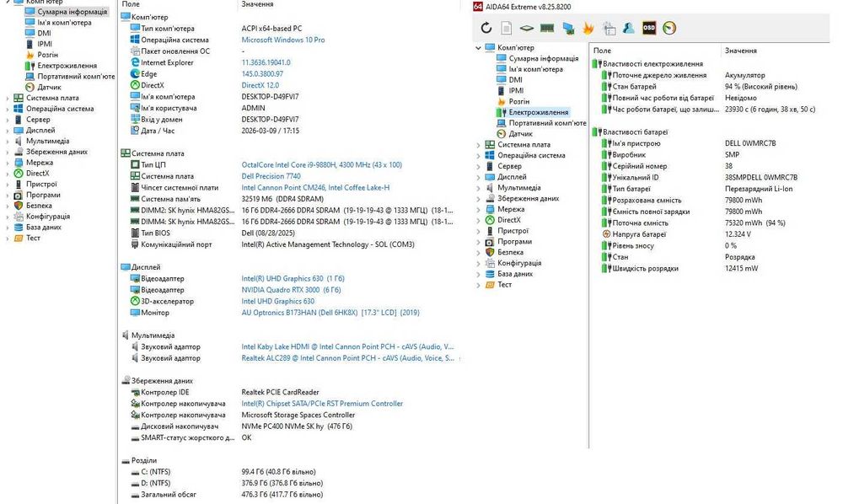This screenshot has height=504, width=843.
Task: Expand the Конфігурація node in right tree
Action: click(478, 263)
